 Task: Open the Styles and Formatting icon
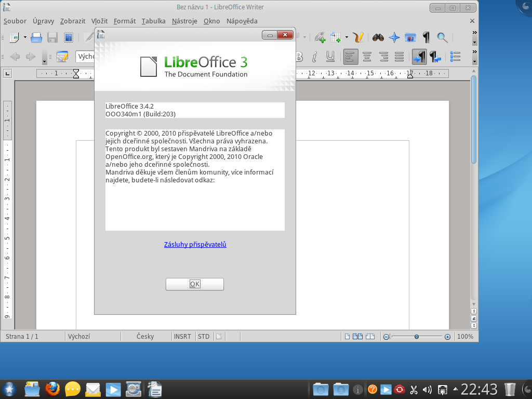[62, 57]
